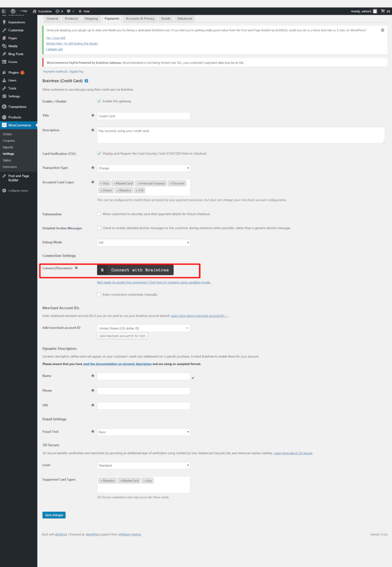Click the help icon next to Description
Image resolution: width=392 pixels, height=567 pixels.
pyautogui.click(x=92, y=130)
